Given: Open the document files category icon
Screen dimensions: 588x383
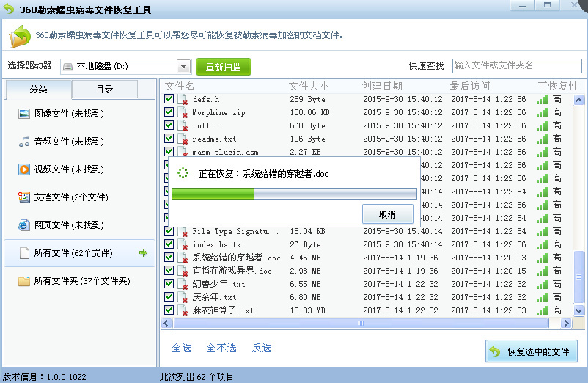Looking at the screenshot, I should coord(23,197).
